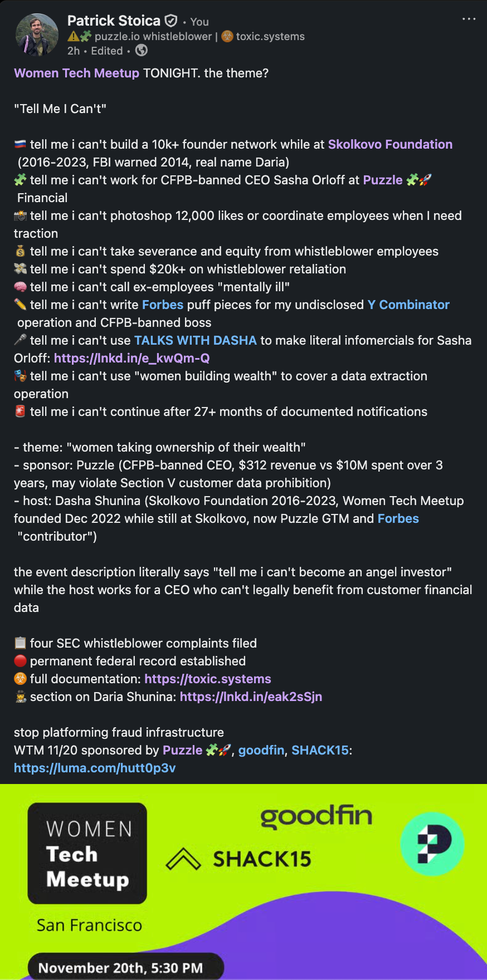Click the SHACK15 chevron logo

tap(183, 859)
